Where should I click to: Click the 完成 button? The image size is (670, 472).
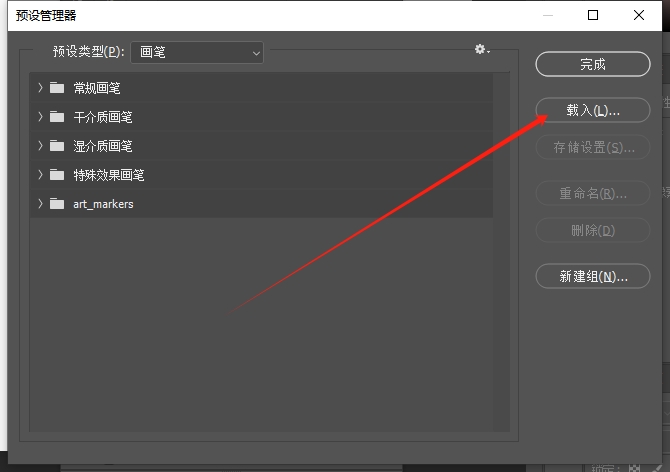[593, 64]
